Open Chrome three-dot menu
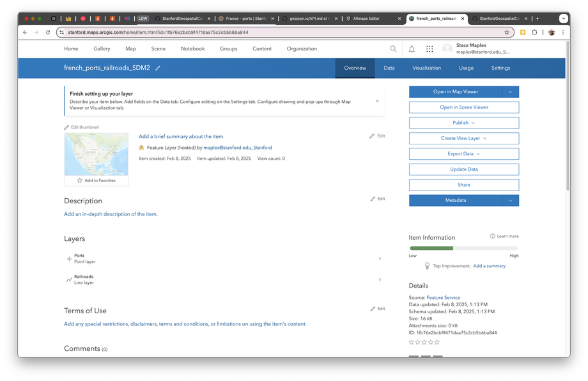Screen dimensions: 588x381 tap(563, 32)
